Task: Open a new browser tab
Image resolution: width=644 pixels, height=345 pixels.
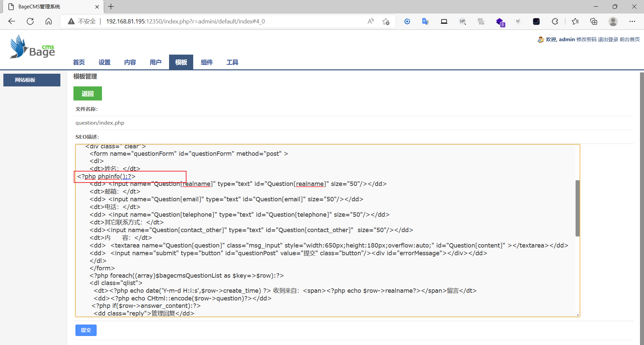Action: [x=111, y=6]
